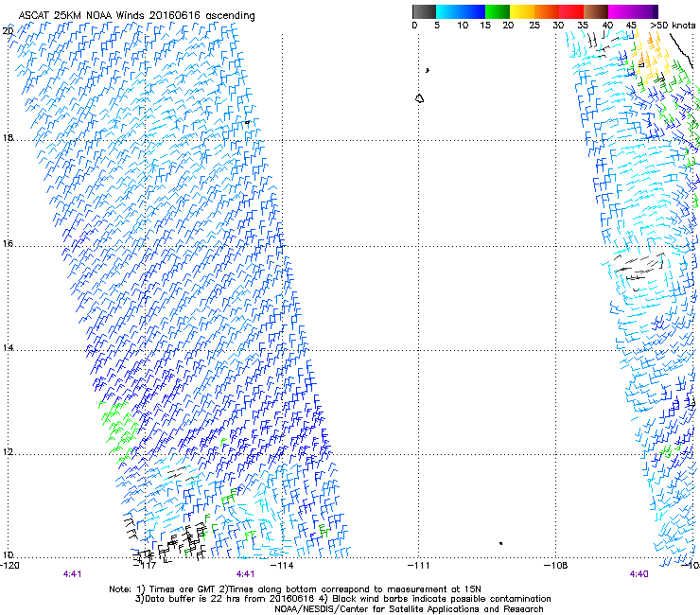The width and height of the screenshot is (700, 615).
Task: Click the "35" legend scale label
Action: pyautogui.click(x=583, y=26)
